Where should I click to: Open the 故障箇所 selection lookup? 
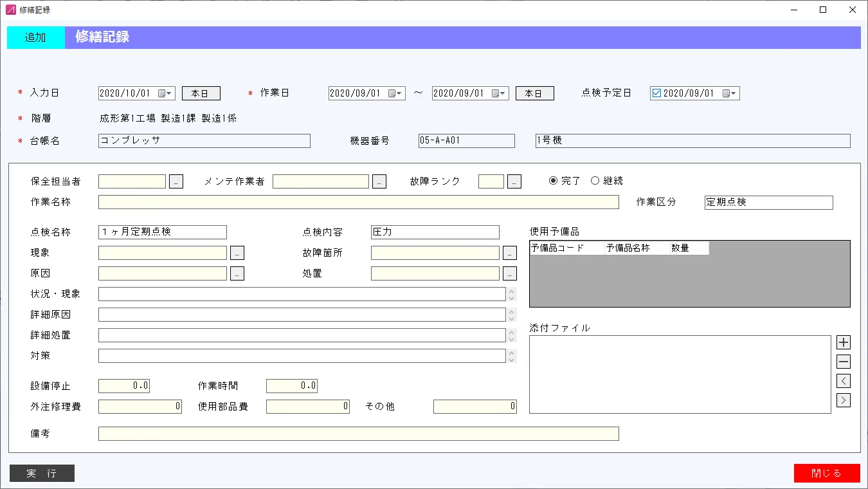[509, 252]
